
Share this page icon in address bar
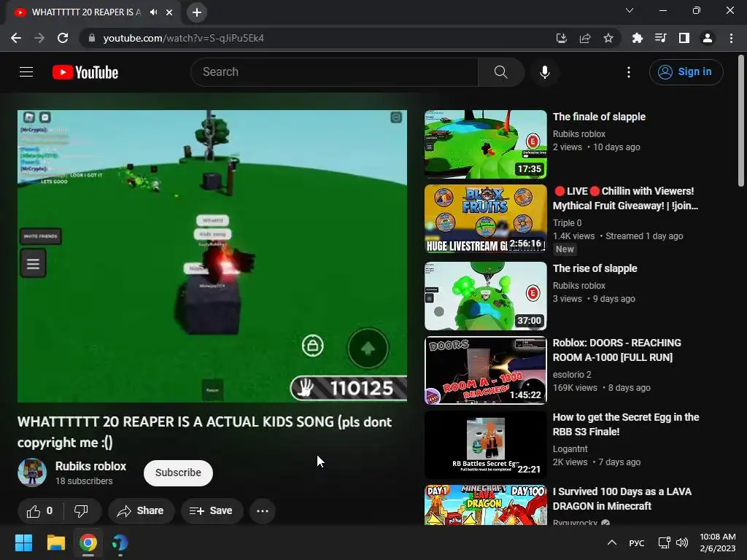[585, 38]
